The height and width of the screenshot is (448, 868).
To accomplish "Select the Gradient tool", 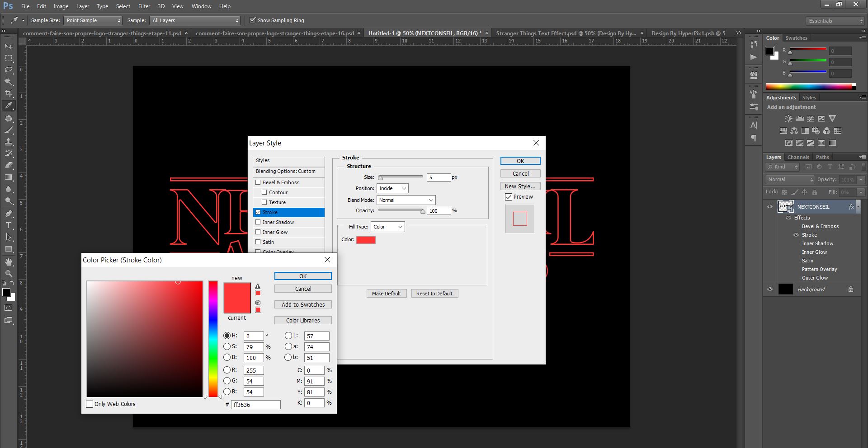I will click(9, 177).
